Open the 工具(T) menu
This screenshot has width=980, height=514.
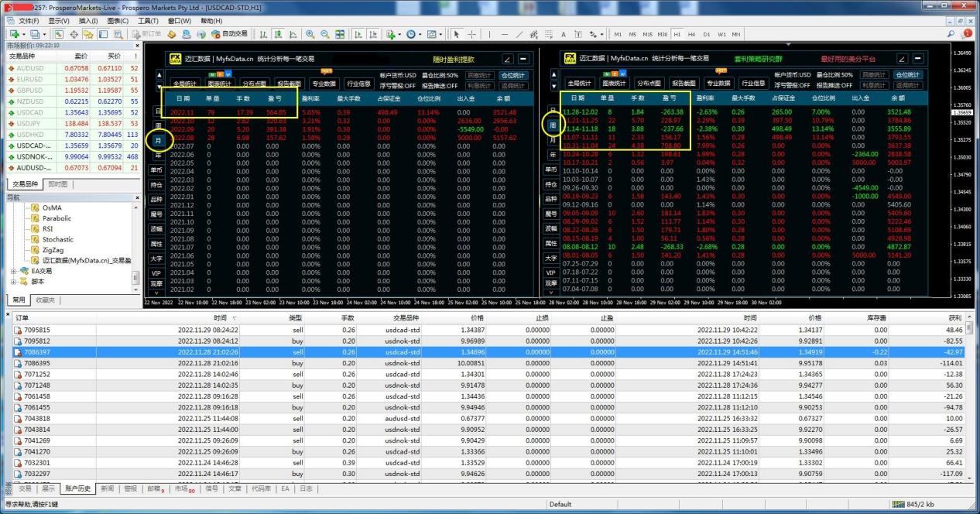pyautogui.click(x=149, y=21)
